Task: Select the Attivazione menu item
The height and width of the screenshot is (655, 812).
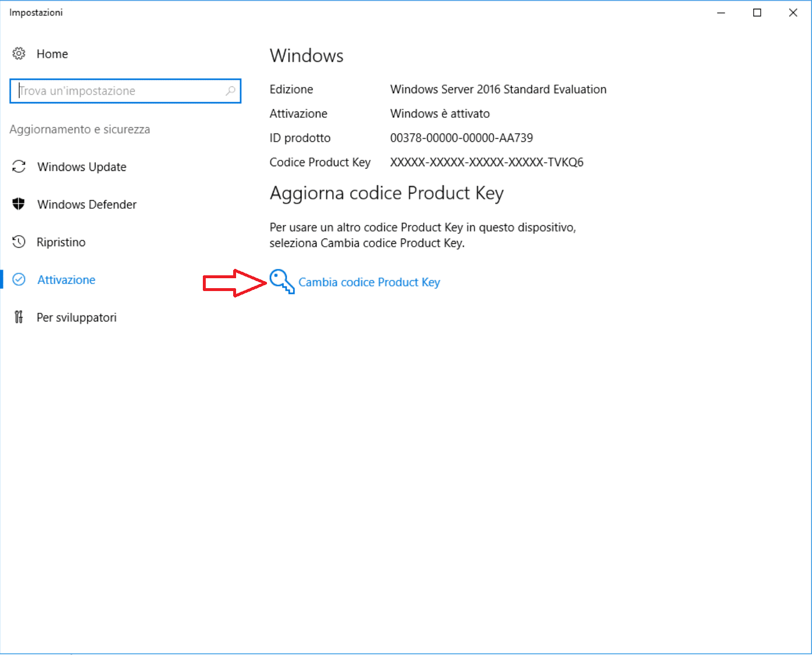Action: (x=66, y=280)
